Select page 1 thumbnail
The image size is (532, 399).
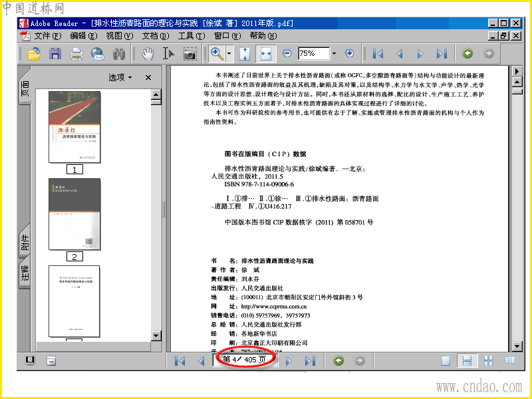click(x=74, y=127)
